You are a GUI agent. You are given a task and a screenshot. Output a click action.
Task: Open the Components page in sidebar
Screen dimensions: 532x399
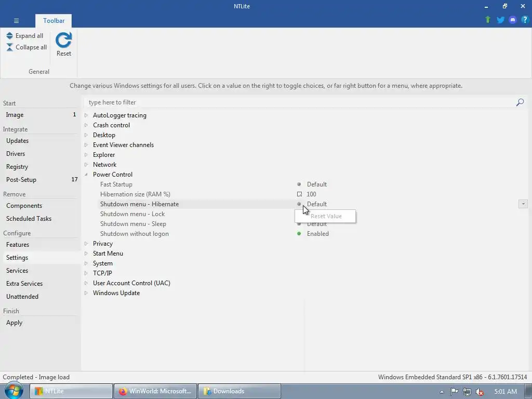coord(41,206)
